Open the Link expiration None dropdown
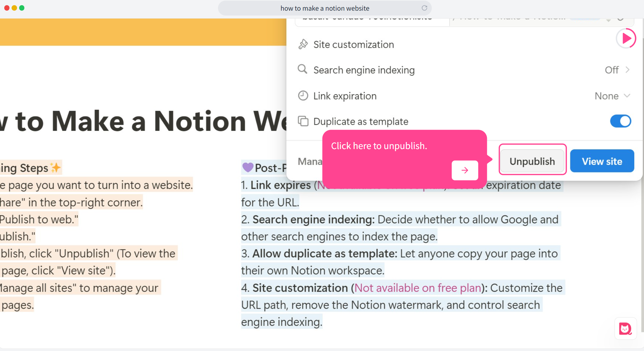The width and height of the screenshot is (644, 351). [612, 96]
